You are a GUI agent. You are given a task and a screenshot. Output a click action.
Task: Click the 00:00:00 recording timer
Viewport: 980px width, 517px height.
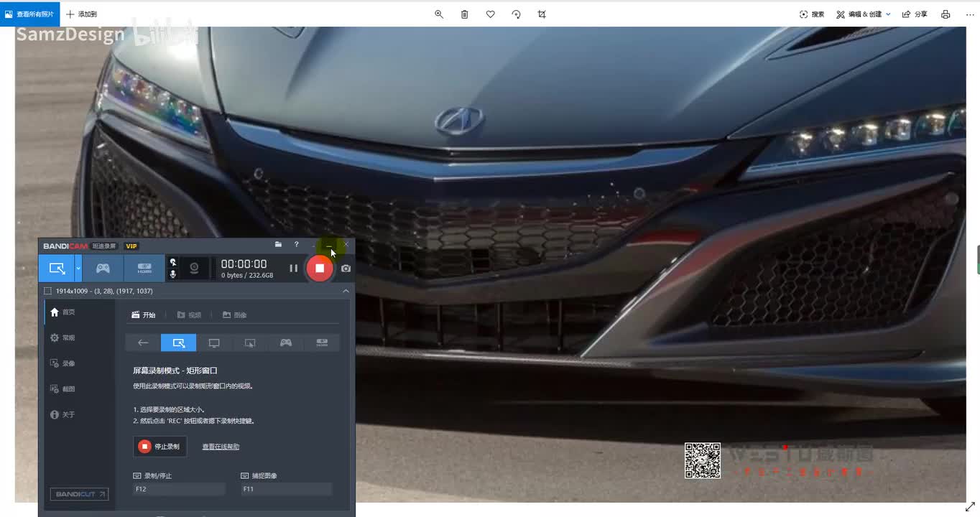[x=244, y=264]
